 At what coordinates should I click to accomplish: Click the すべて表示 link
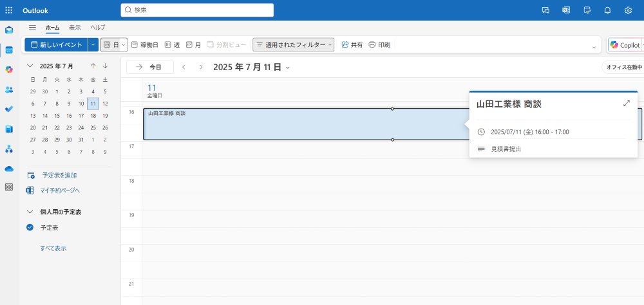(x=53, y=248)
